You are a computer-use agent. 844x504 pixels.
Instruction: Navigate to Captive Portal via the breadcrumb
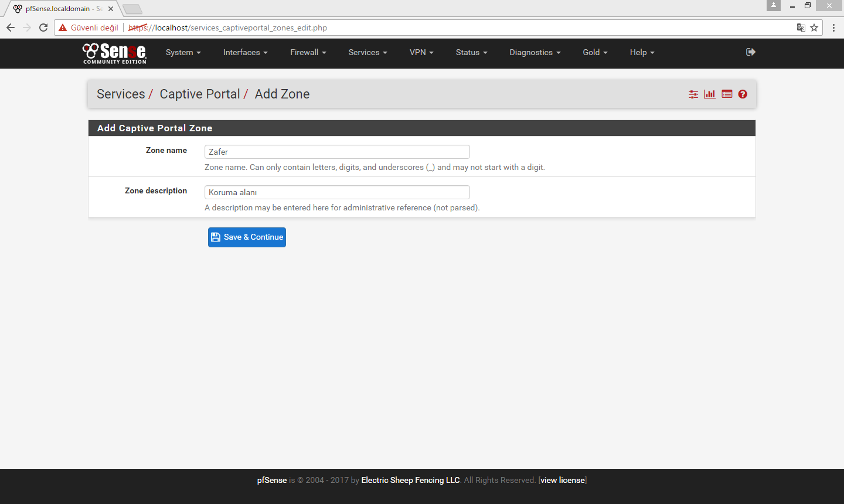pyautogui.click(x=200, y=94)
